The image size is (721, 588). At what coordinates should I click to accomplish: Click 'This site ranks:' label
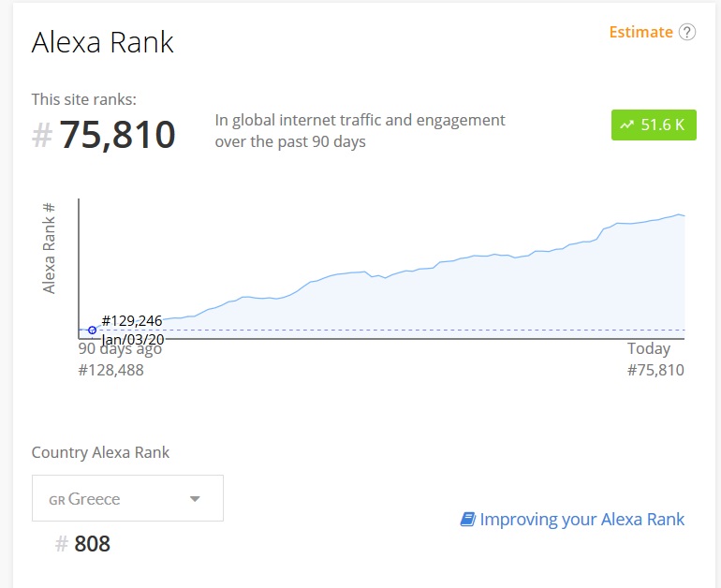tap(83, 99)
